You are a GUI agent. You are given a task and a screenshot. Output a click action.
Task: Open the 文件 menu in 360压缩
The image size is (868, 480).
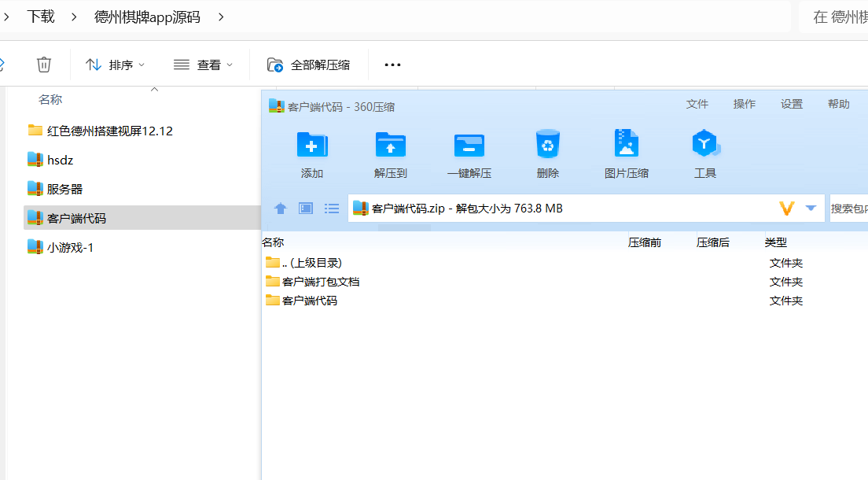697,104
